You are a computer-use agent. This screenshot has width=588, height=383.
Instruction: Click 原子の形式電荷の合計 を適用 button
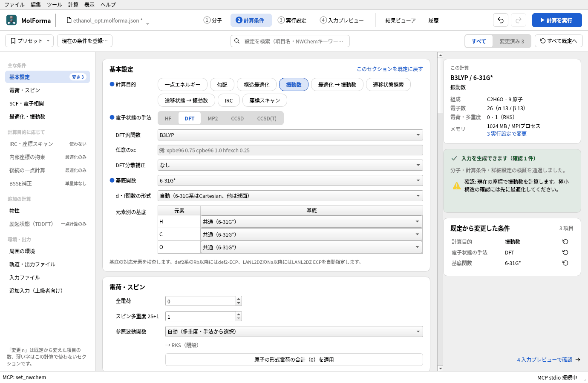(x=294, y=360)
